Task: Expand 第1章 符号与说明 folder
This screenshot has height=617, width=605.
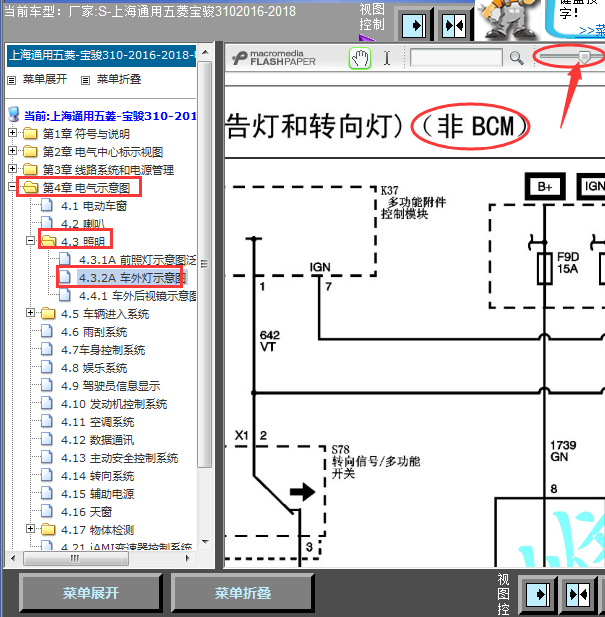Action: [12, 132]
